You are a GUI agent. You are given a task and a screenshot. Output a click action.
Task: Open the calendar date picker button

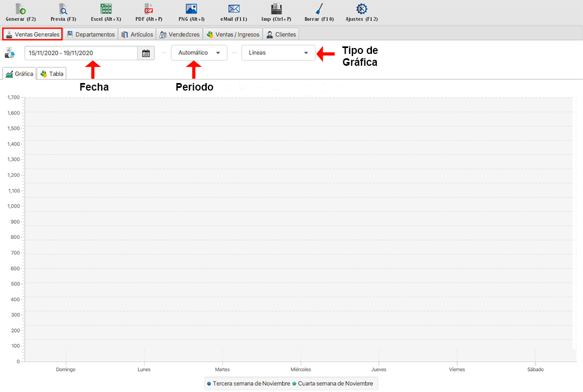pyautogui.click(x=146, y=53)
